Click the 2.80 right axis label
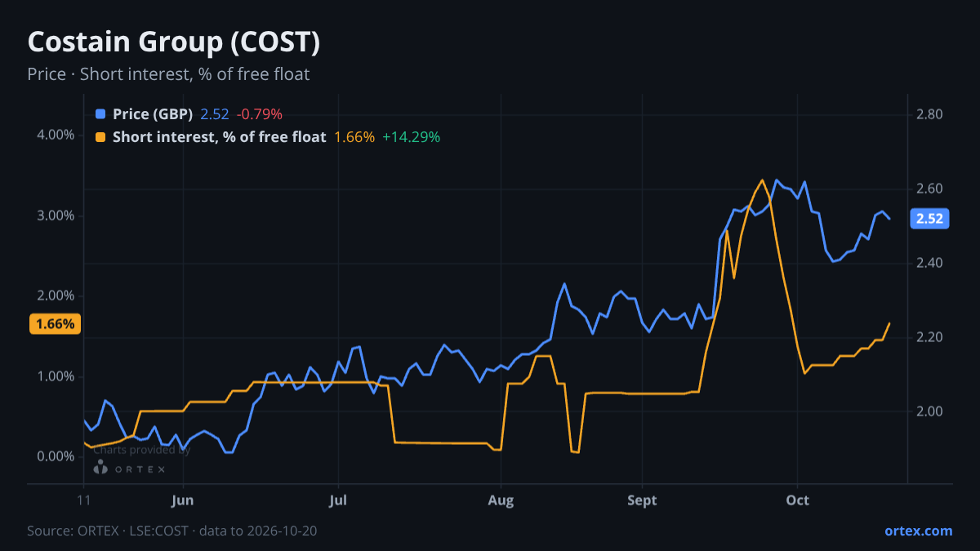The width and height of the screenshot is (980, 551). pos(930,114)
